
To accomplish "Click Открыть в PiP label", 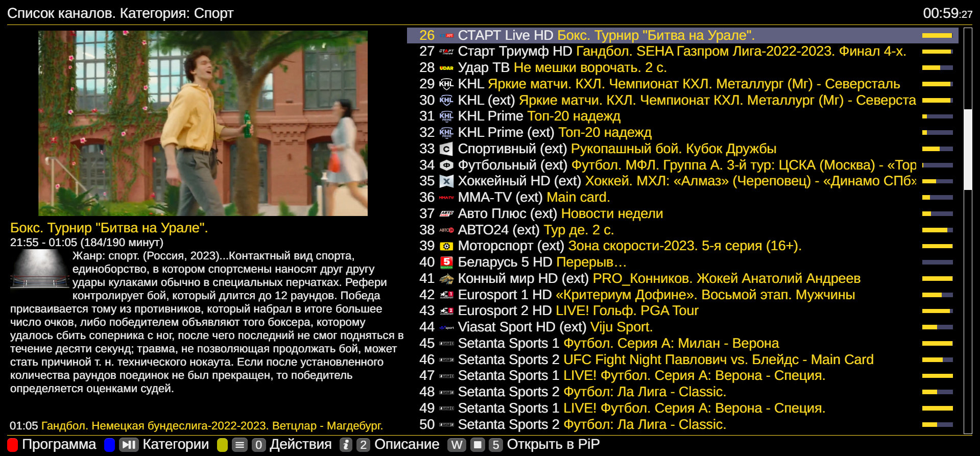I will coord(553,445).
